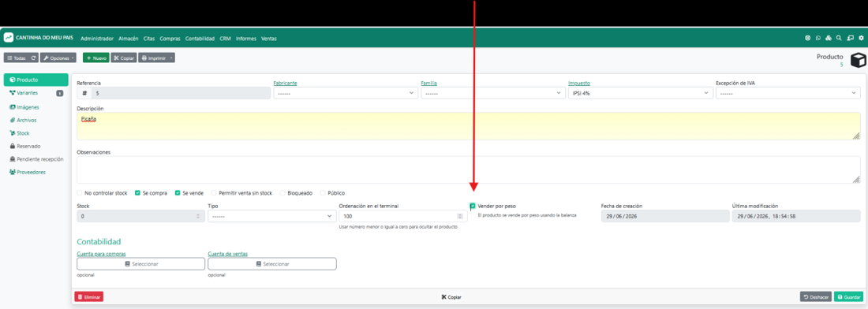Open the help lifebuoy icon in top bar

tap(808, 38)
